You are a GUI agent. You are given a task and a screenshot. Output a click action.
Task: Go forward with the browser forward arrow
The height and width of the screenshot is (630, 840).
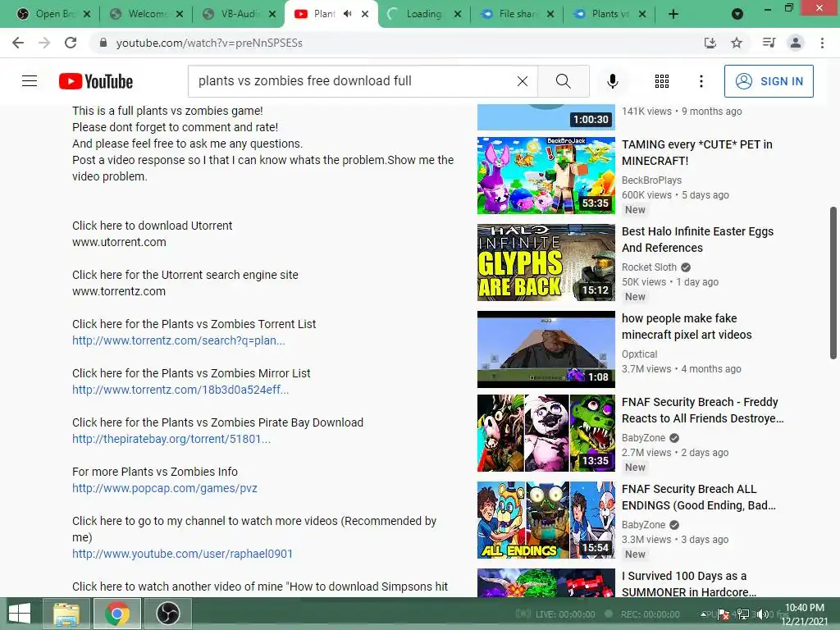(44, 43)
